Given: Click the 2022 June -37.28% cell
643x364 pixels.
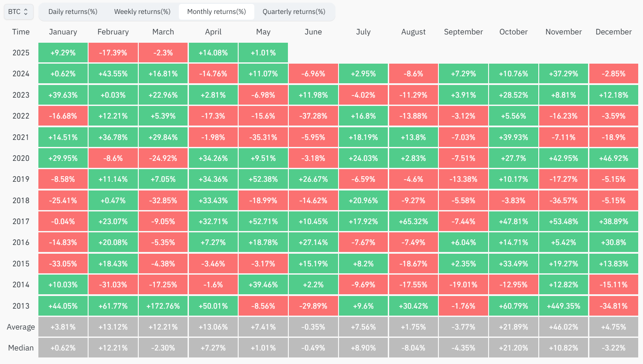Looking at the screenshot, I should [313, 116].
